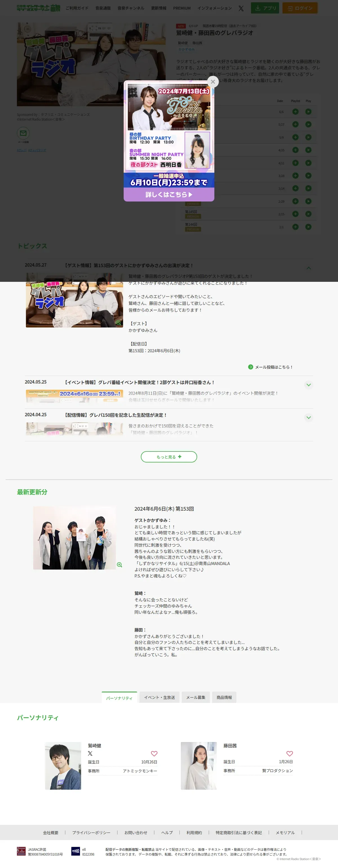Open 特定商取引法に基づく表記 footer link

click(239, 832)
